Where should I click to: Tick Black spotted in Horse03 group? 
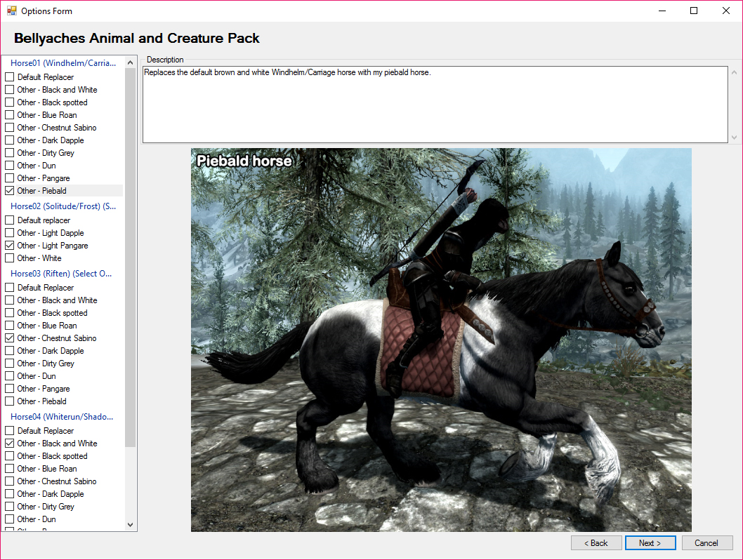(9, 313)
